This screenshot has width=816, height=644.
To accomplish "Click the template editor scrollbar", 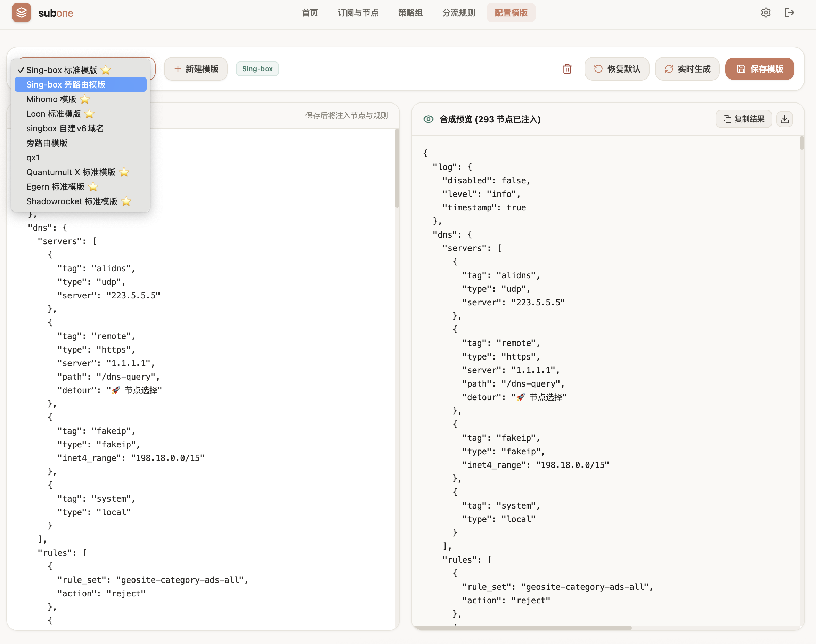I will pyautogui.click(x=397, y=168).
